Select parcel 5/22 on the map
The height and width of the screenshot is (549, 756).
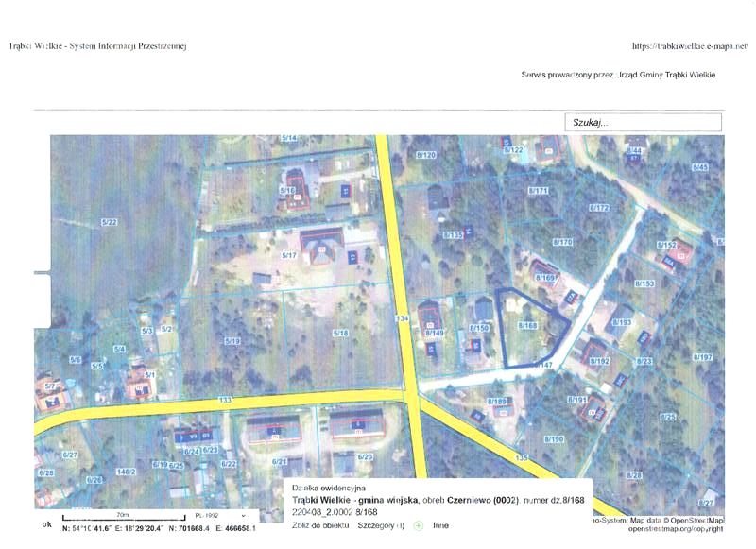110,222
